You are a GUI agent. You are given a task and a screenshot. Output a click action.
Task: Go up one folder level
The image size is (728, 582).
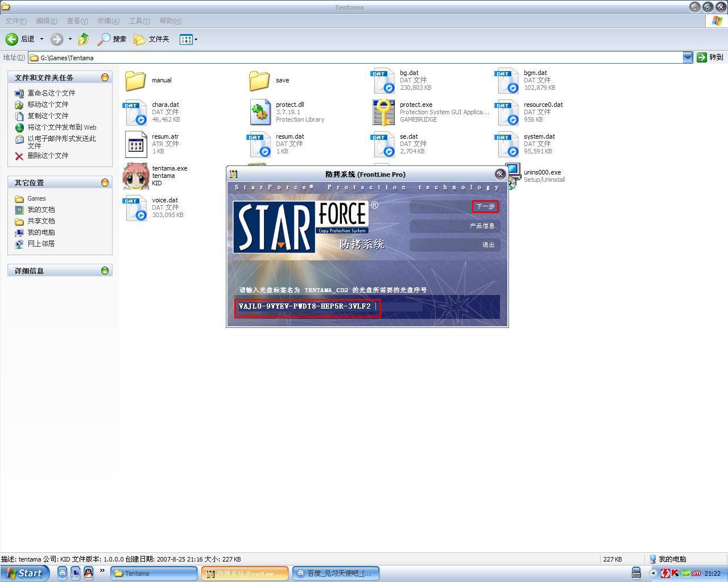(x=84, y=39)
